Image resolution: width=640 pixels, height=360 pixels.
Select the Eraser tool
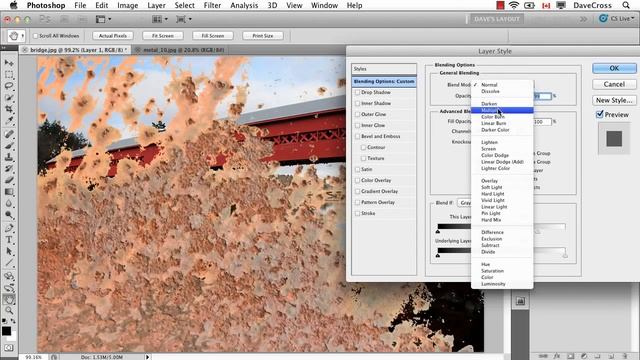tap(9, 180)
